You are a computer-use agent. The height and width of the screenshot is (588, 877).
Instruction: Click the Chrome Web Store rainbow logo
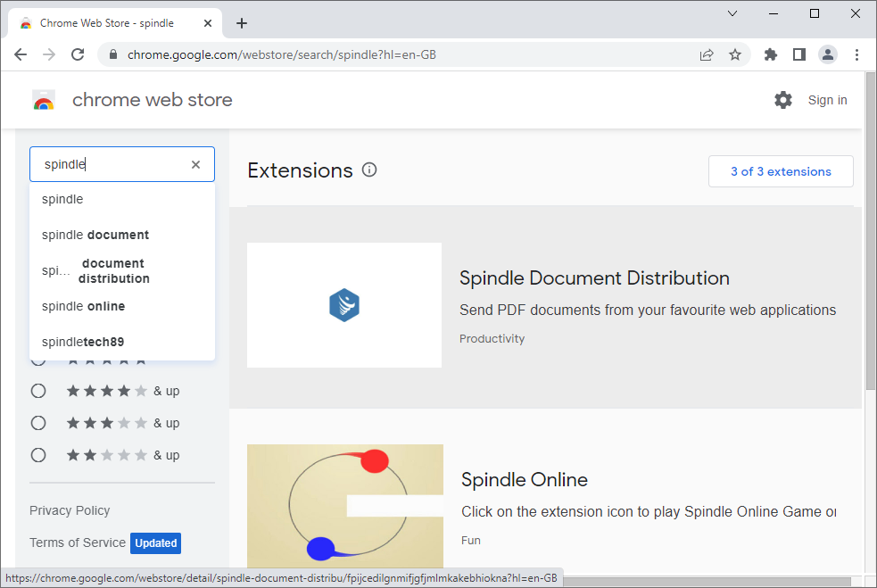point(44,100)
